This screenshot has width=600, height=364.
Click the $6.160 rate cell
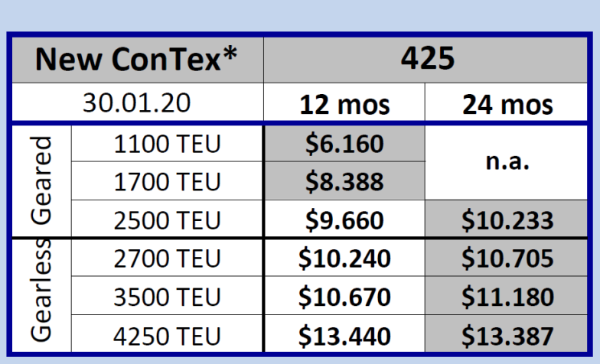pos(344,143)
